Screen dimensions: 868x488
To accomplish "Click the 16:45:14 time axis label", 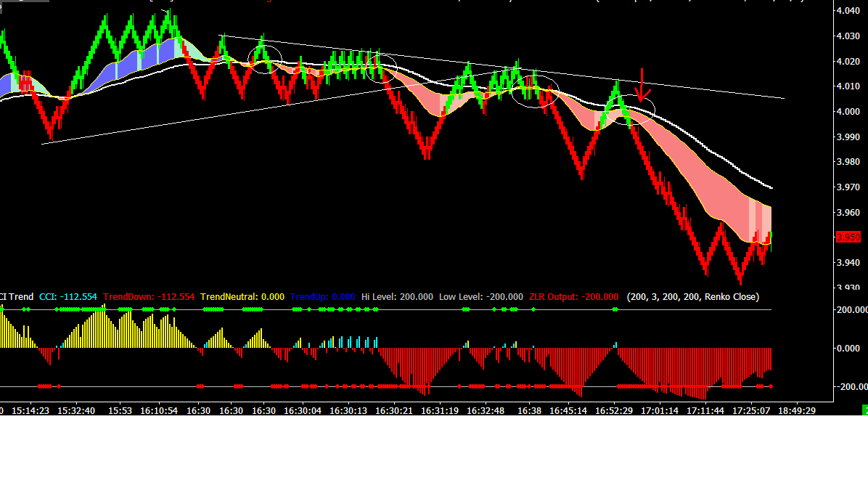I will pyautogui.click(x=568, y=411).
